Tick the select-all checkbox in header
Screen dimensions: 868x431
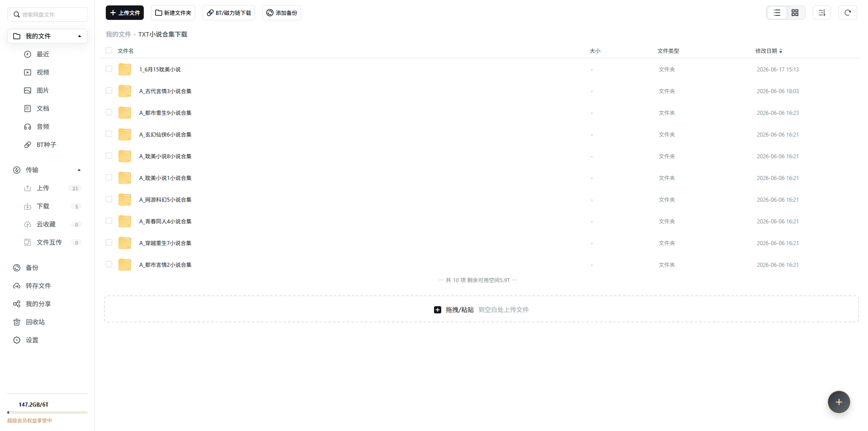click(x=109, y=50)
